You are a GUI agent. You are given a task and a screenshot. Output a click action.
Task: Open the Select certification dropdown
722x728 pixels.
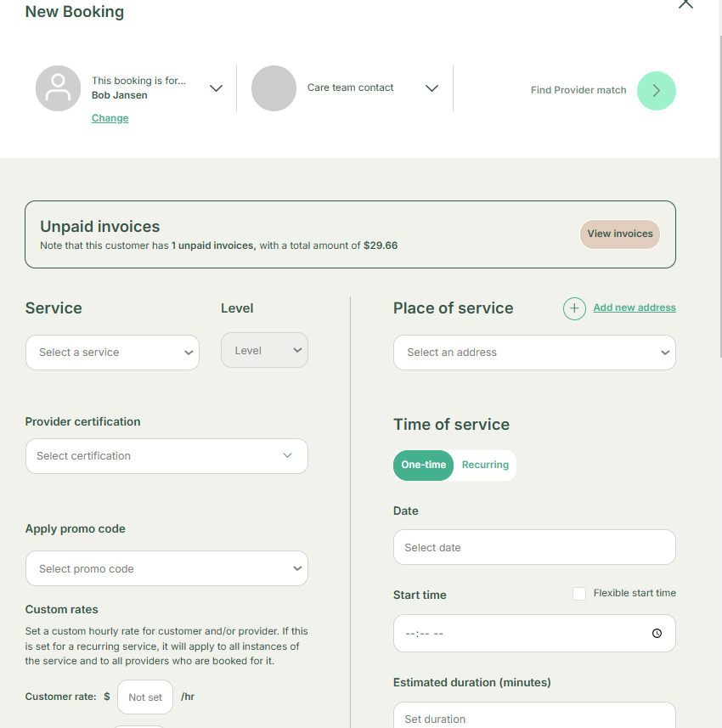(166, 456)
